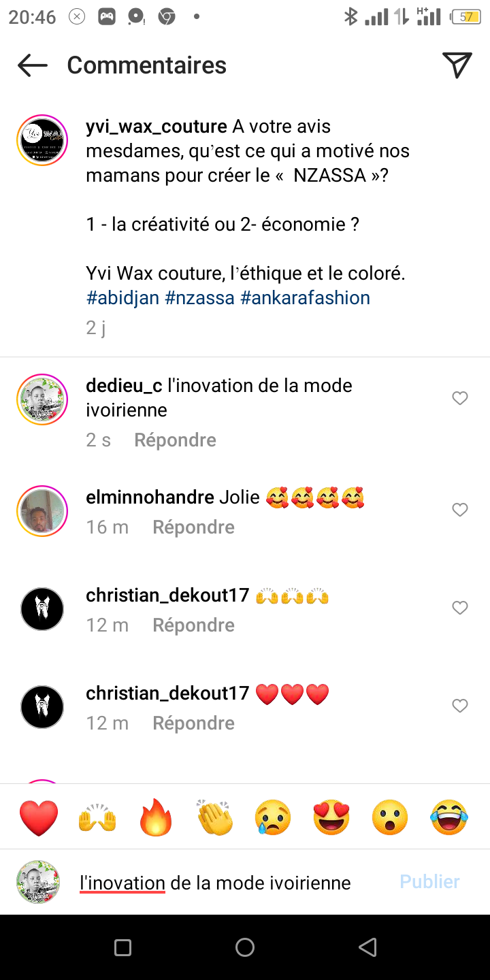The image size is (490, 980).
Task: Like christian_dekout17's red hearts comment
Action: coord(460,706)
